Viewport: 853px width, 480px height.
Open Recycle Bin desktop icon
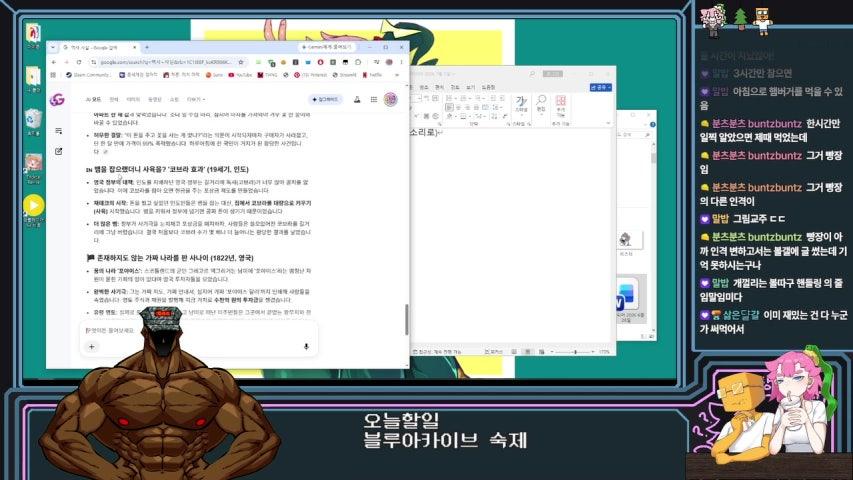point(33,122)
